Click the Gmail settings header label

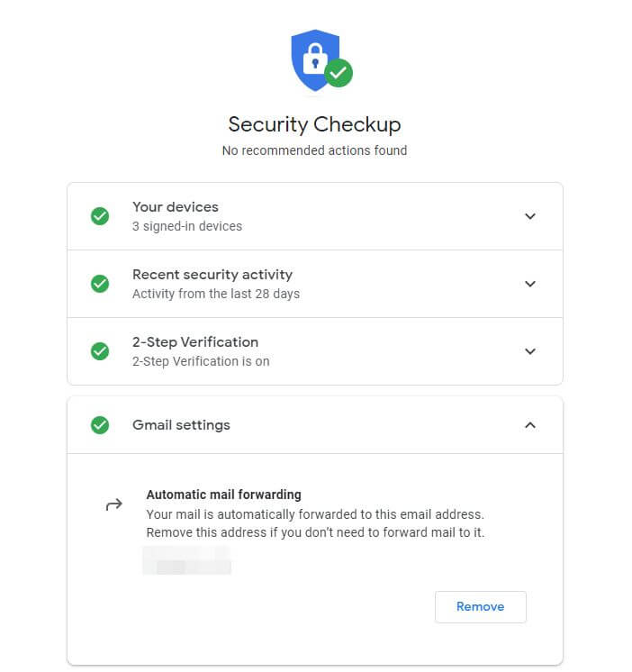click(x=181, y=425)
